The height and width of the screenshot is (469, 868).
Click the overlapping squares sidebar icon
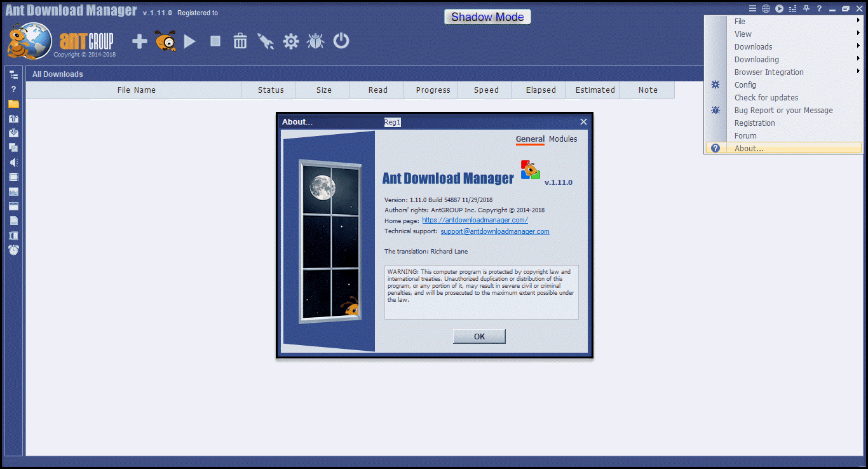point(13,148)
